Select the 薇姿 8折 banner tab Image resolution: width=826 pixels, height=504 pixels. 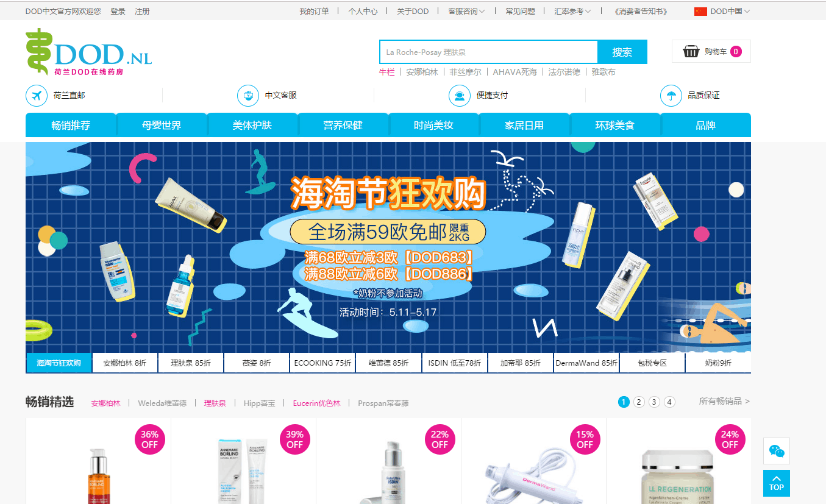click(257, 363)
